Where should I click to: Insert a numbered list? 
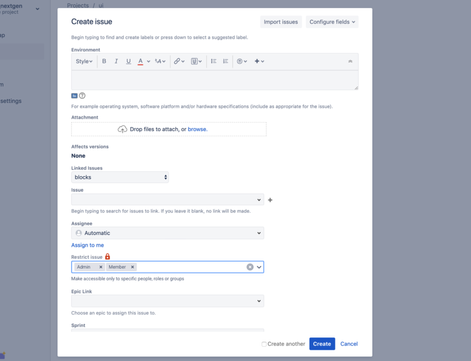225,61
